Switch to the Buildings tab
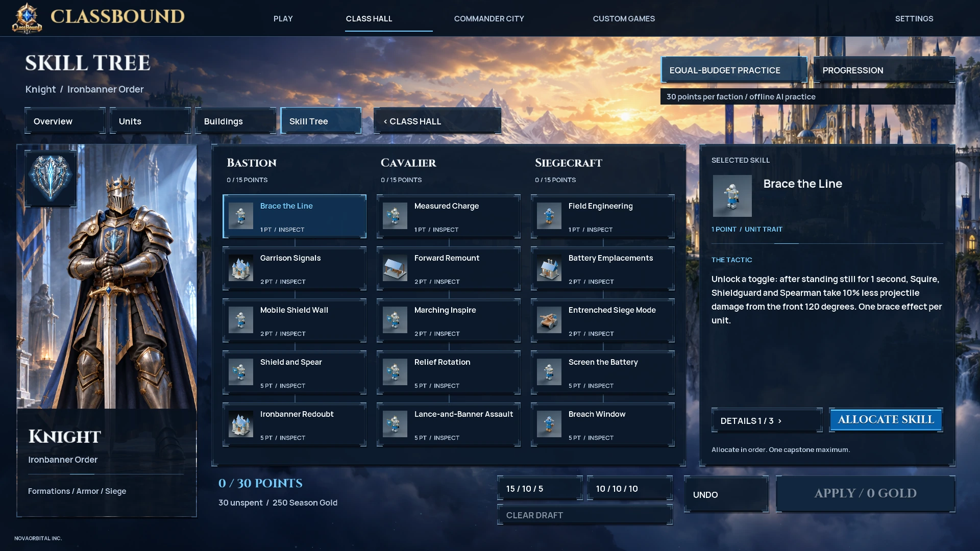 (236, 121)
